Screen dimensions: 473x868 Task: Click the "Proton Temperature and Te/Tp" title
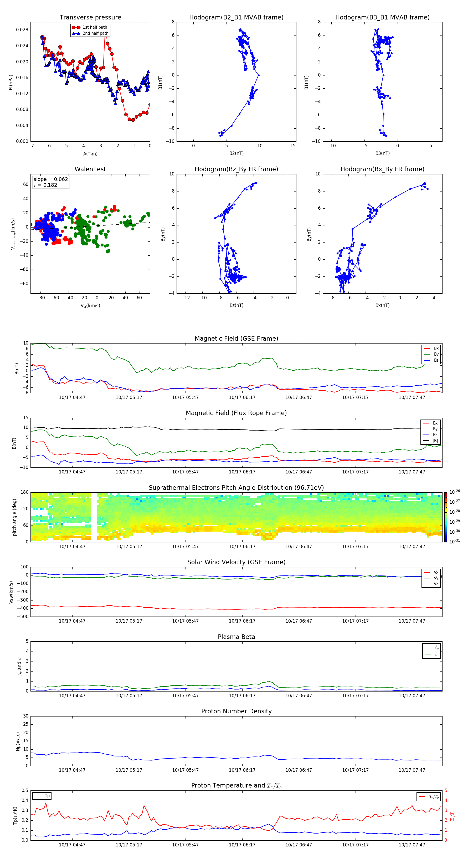236,785
